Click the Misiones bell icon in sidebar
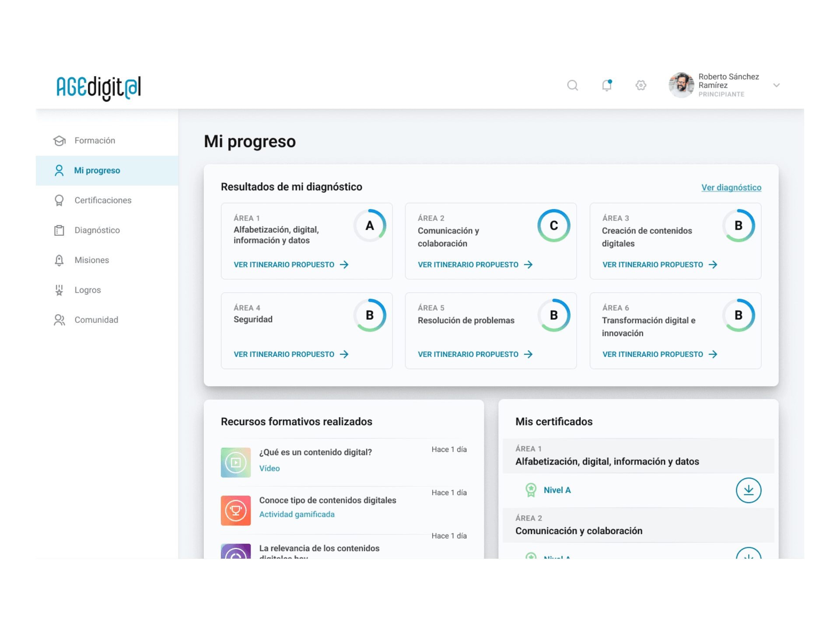 pos(59,260)
